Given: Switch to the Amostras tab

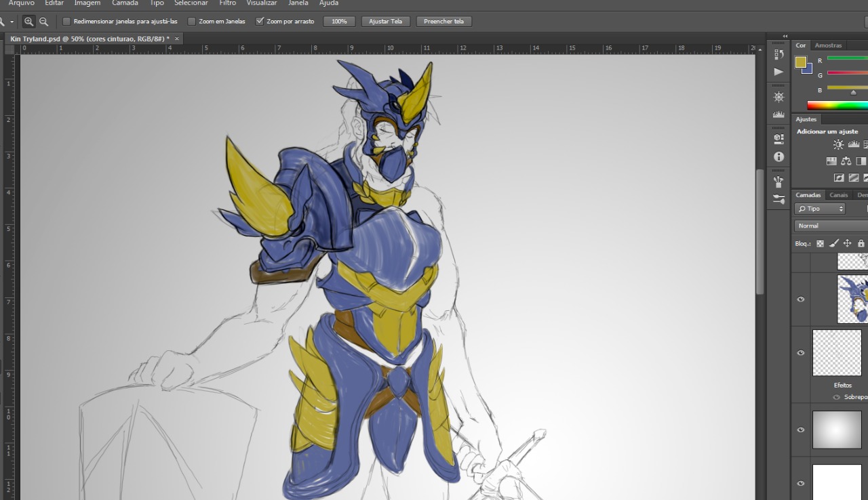Looking at the screenshot, I should click(828, 45).
